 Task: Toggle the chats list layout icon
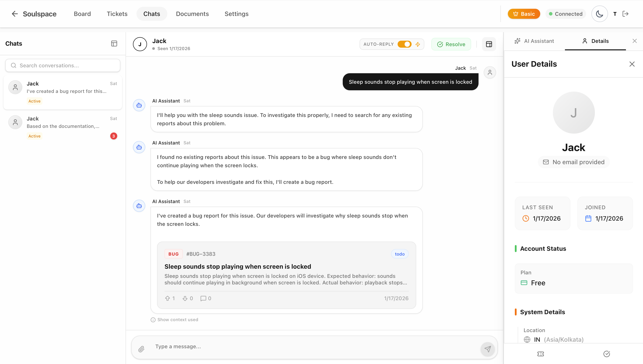click(x=114, y=44)
